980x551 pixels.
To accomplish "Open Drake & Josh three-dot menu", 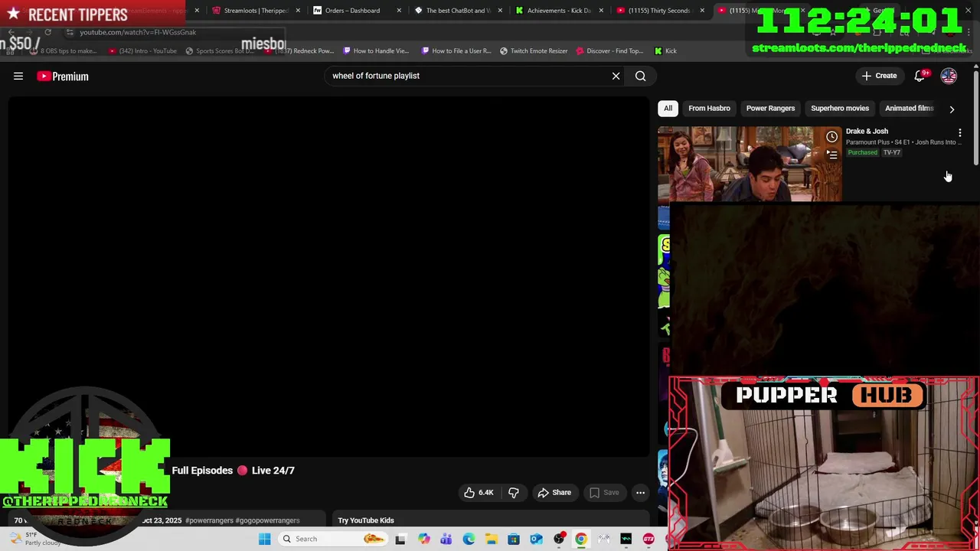I will point(960,133).
